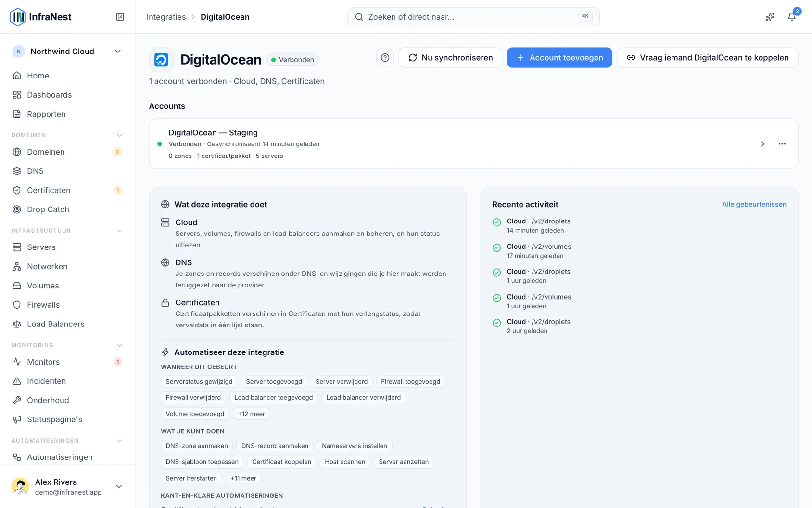Click the Automatiseringen sidebar icon
The height and width of the screenshot is (508, 812).
tap(17, 457)
